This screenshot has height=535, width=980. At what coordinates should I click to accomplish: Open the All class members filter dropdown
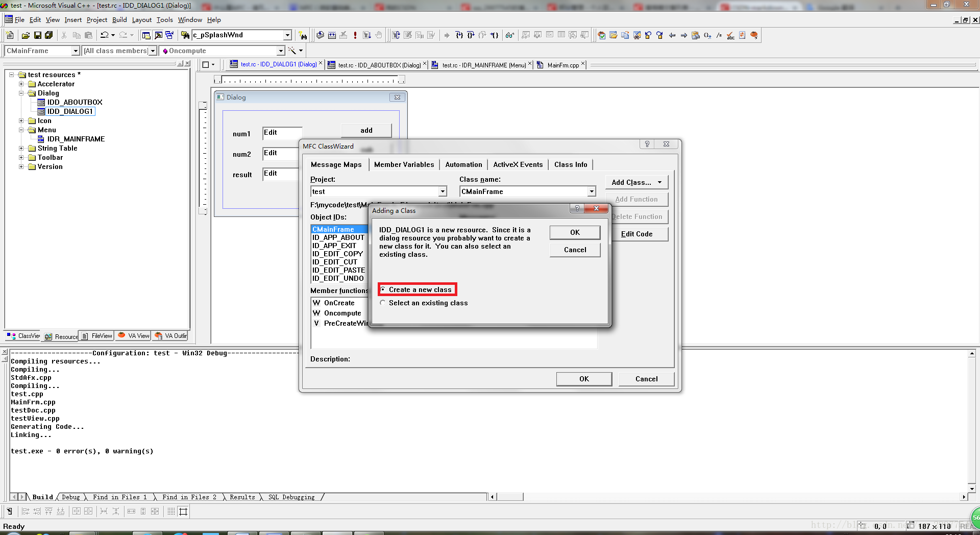(153, 51)
